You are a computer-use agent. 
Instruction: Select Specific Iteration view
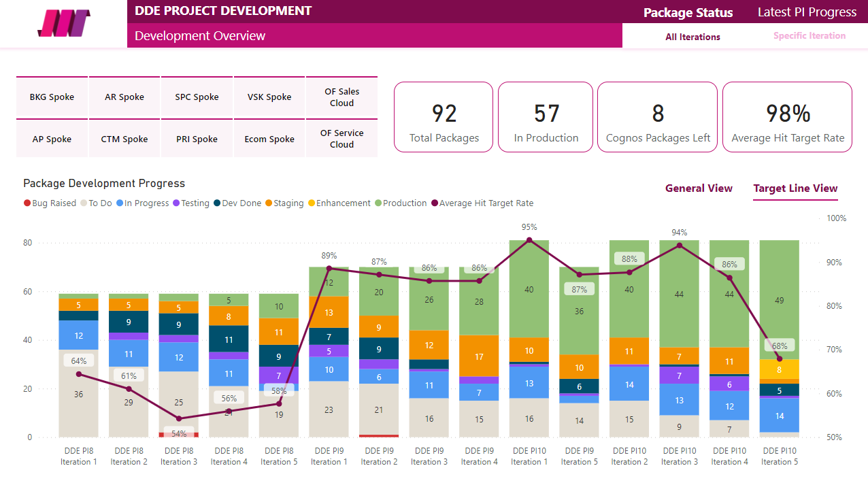click(x=809, y=36)
